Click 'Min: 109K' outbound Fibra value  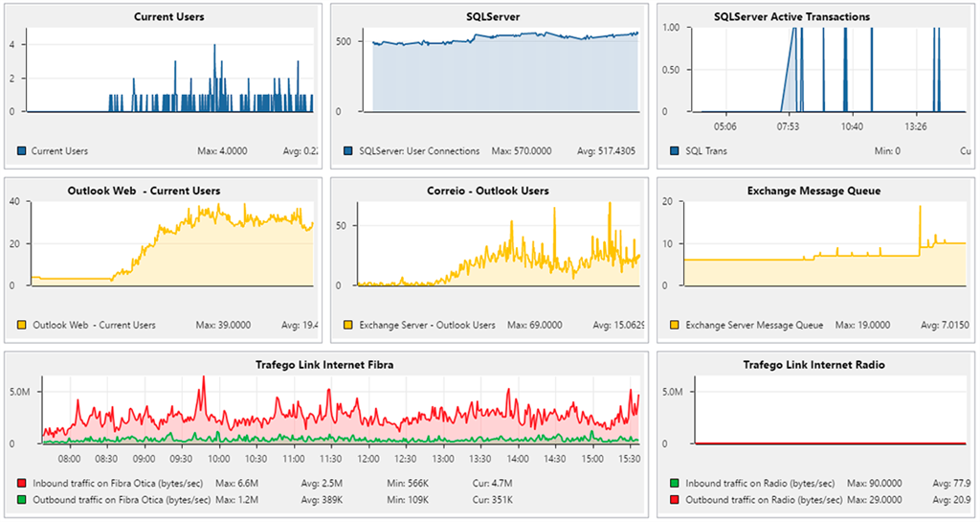click(x=408, y=500)
